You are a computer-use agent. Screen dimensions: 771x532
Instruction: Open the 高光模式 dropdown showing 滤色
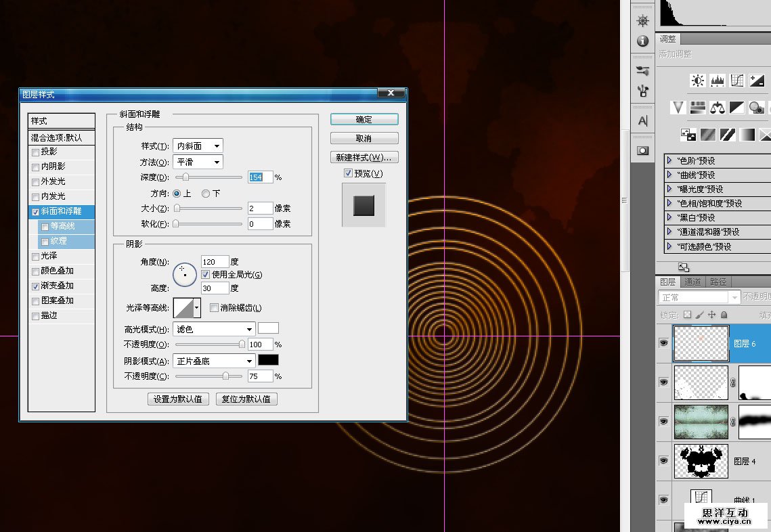click(x=214, y=329)
